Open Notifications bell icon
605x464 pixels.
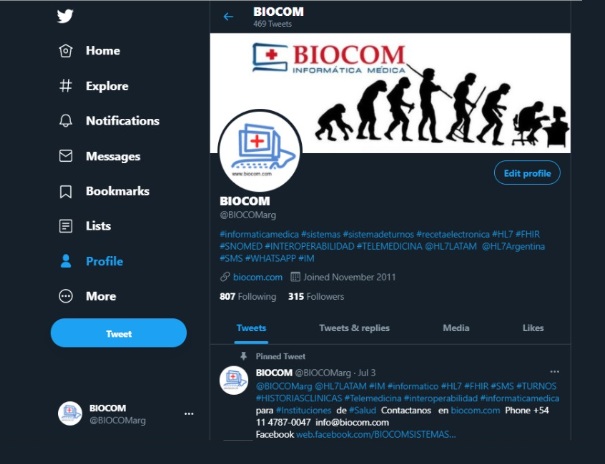[66, 121]
